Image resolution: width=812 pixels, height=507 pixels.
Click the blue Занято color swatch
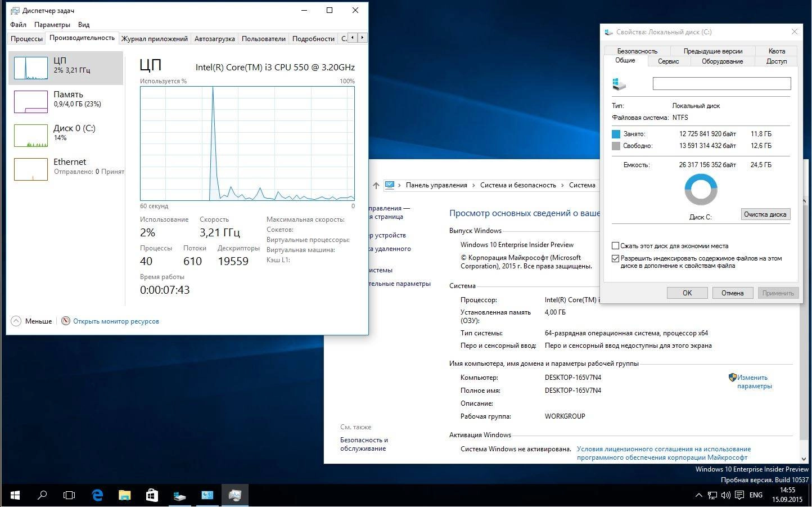pyautogui.click(x=616, y=134)
